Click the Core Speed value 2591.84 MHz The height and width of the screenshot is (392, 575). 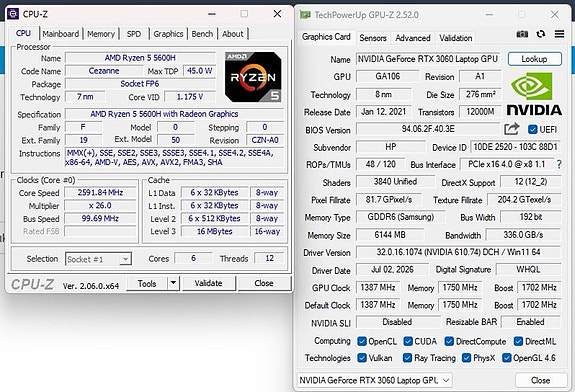pos(100,193)
